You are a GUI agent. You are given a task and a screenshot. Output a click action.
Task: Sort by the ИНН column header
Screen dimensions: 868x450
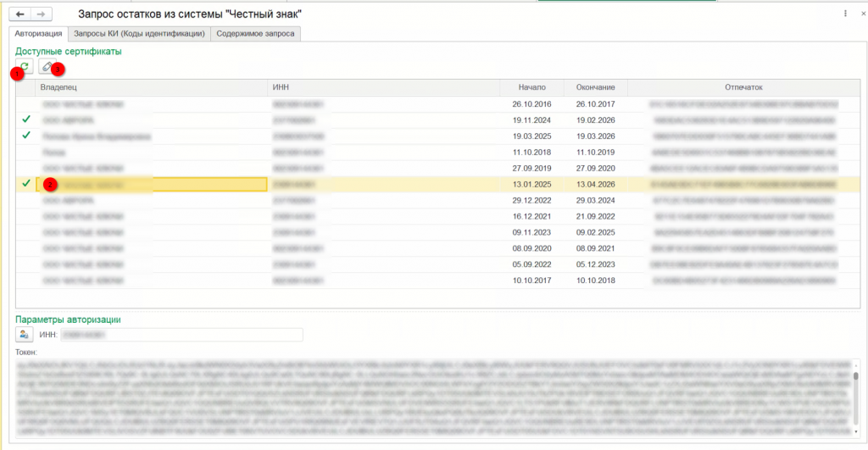coord(384,87)
